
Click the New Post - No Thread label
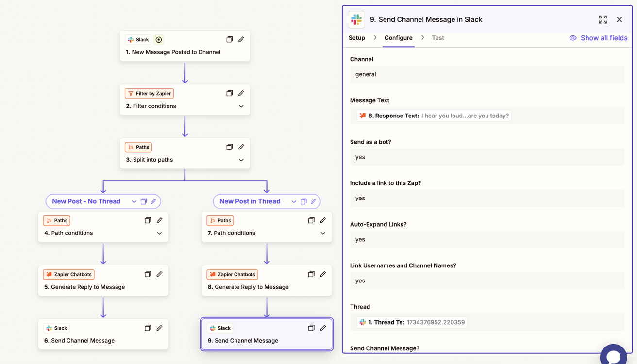point(86,201)
